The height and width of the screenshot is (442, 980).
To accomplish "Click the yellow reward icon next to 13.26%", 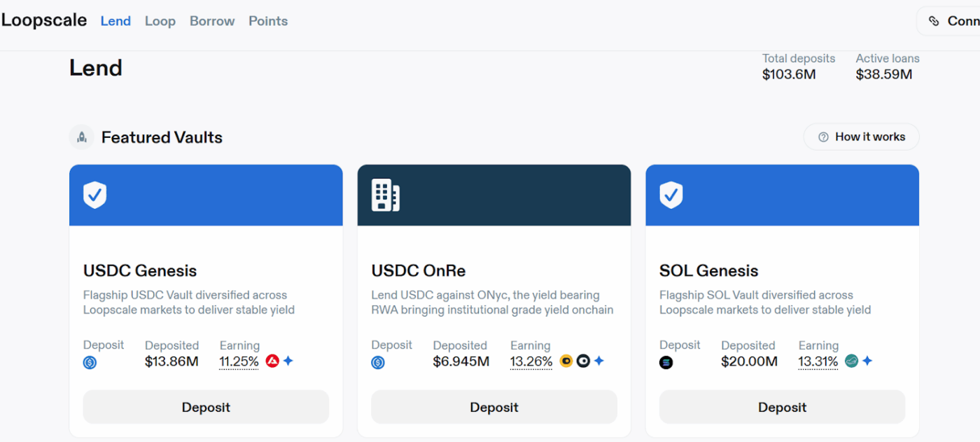I will (566, 361).
